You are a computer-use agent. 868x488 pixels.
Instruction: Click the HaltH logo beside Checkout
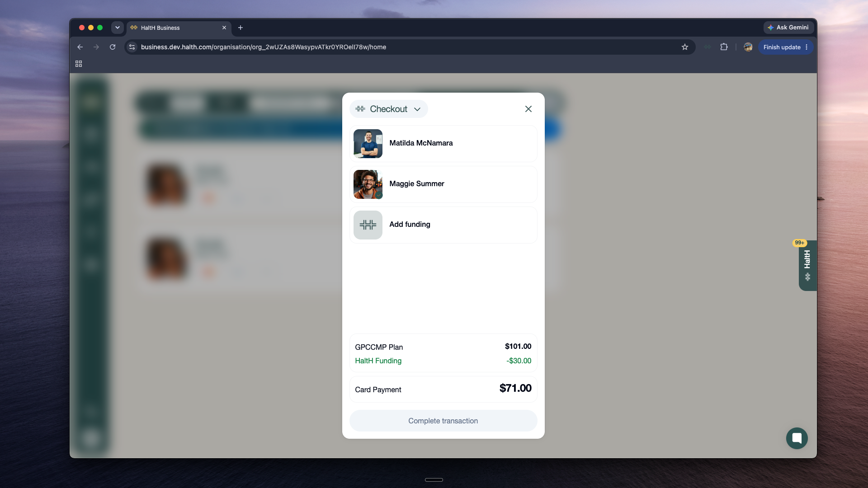tap(360, 109)
